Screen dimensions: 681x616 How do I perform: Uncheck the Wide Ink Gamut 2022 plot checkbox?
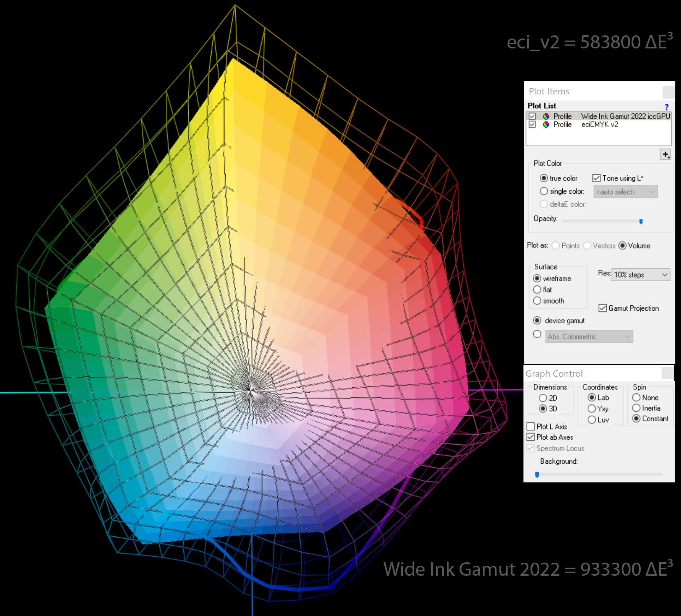tap(532, 116)
